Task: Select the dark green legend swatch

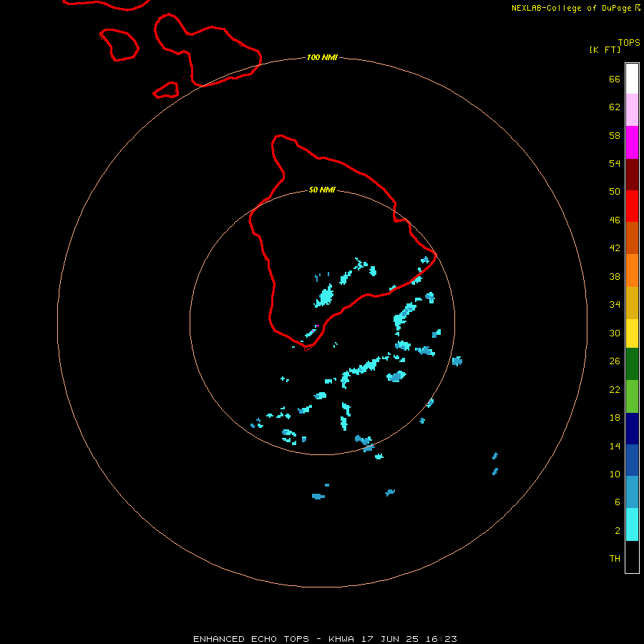Action: tap(632, 364)
